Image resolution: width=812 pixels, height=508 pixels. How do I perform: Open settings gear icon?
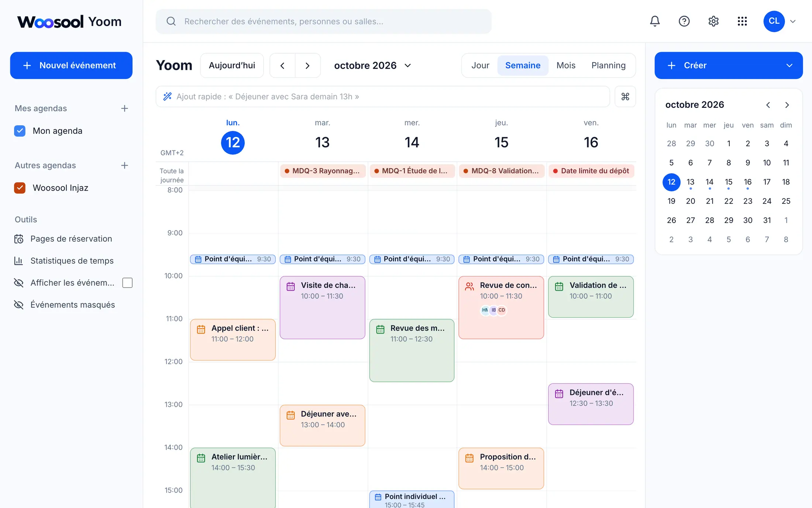[713, 21]
